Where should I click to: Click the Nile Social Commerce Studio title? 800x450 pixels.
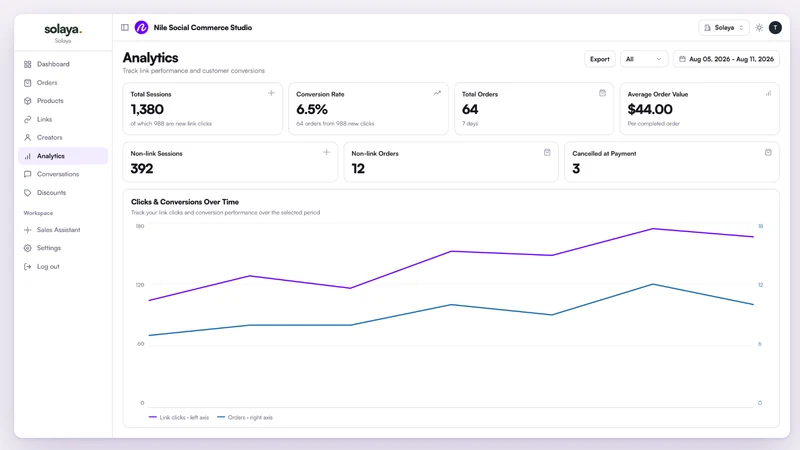point(203,28)
